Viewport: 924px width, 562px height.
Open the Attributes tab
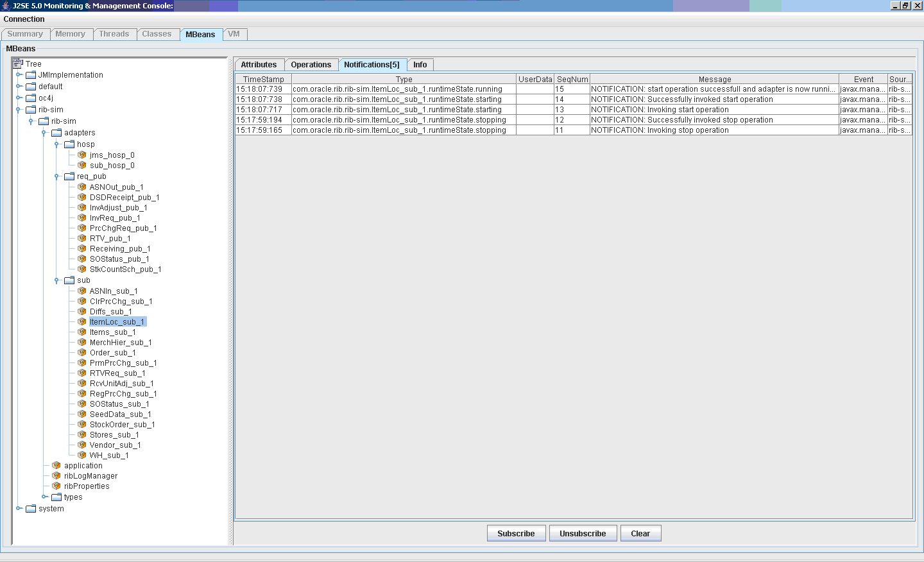(x=259, y=65)
